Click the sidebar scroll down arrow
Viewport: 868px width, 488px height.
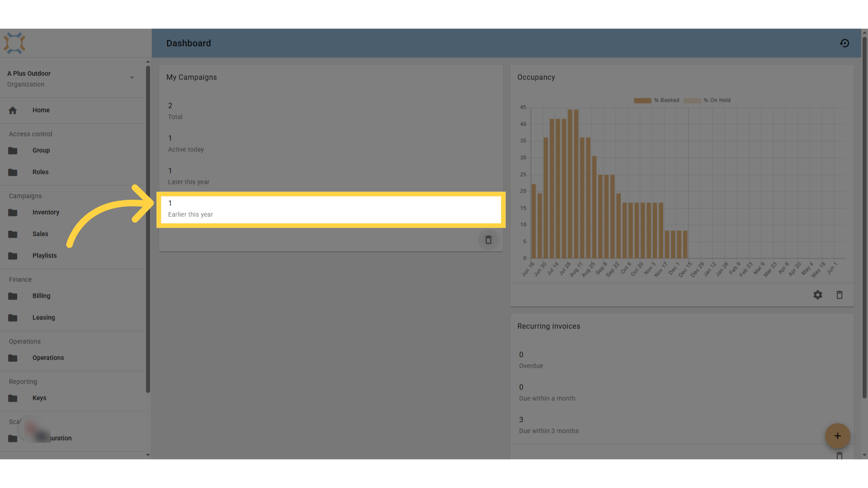click(148, 455)
